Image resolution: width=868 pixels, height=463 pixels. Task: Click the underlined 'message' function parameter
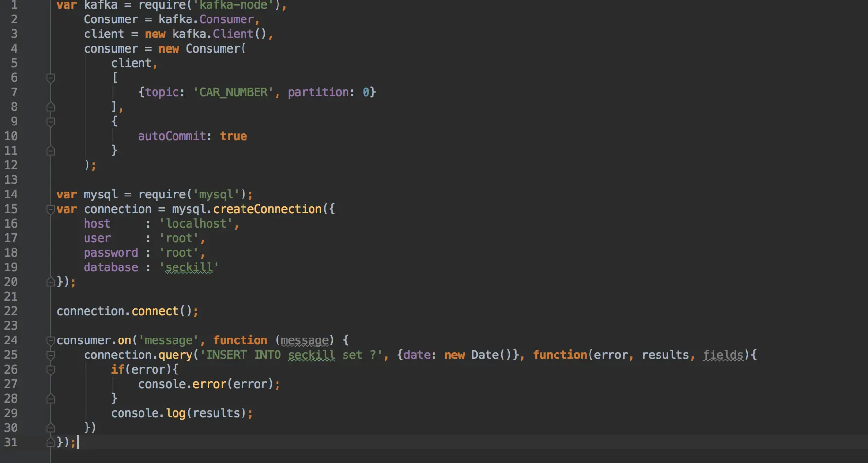coord(305,340)
